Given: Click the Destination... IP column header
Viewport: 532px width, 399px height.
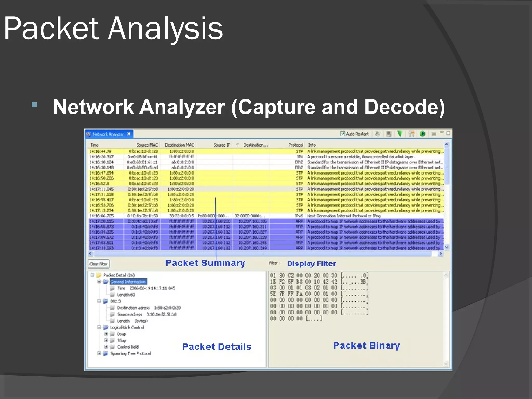Looking at the screenshot, I should [x=251, y=145].
